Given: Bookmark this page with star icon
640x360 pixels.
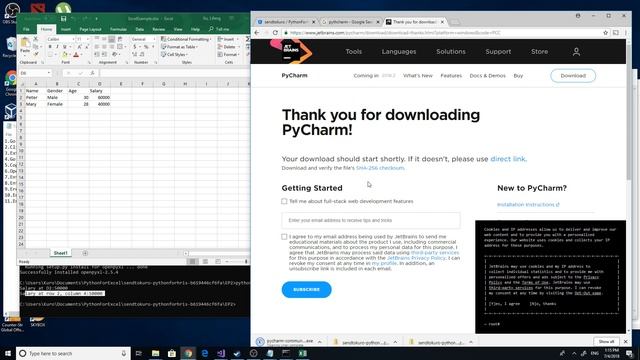Looking at the screenshot, I should (x=606, y=33).
